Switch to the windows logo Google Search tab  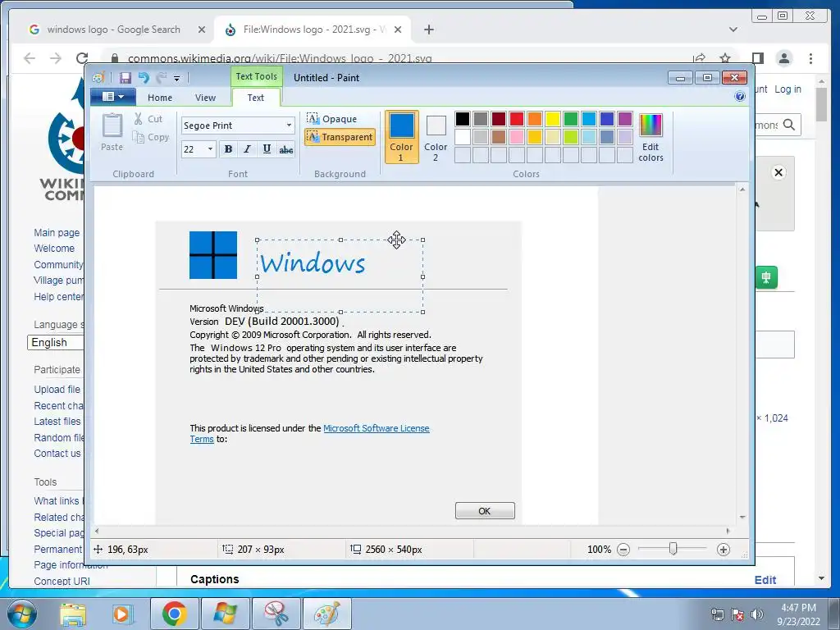pyautogui.click(x=113, y=30)
